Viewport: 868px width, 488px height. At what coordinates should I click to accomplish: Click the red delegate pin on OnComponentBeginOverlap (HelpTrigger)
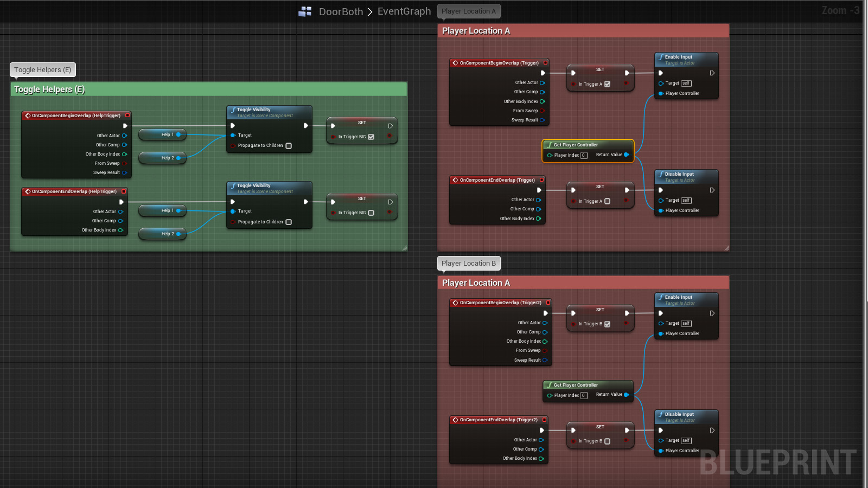127,115
